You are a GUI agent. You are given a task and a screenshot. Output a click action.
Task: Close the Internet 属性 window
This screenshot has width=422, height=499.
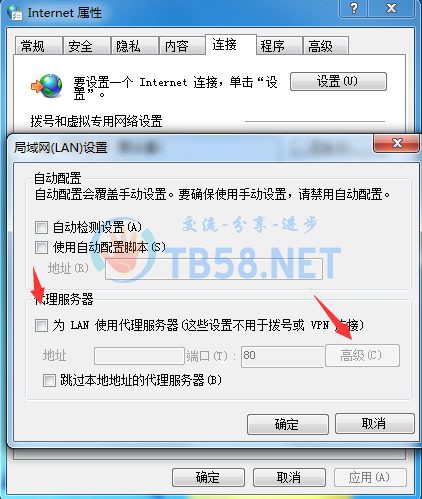coord(392,8)
